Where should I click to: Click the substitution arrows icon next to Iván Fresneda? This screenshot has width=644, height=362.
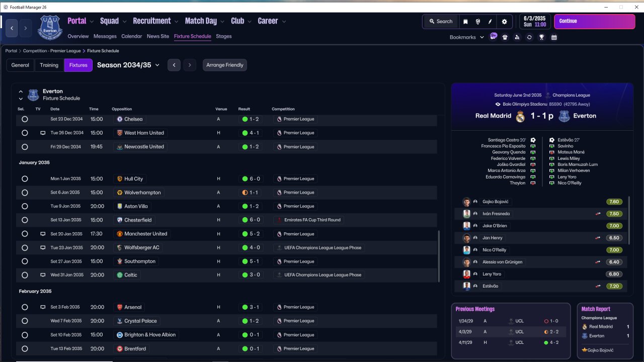[598, 214]
